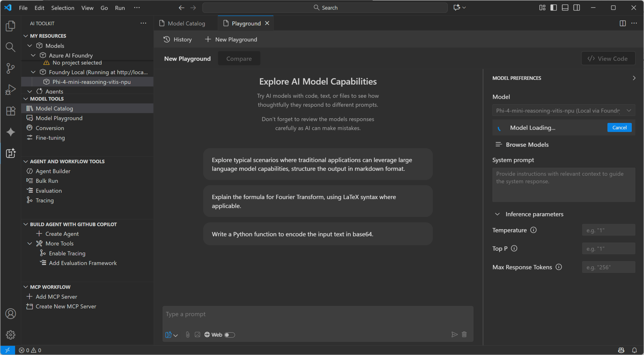
Task: Open the Run menu
Action: 120,8
